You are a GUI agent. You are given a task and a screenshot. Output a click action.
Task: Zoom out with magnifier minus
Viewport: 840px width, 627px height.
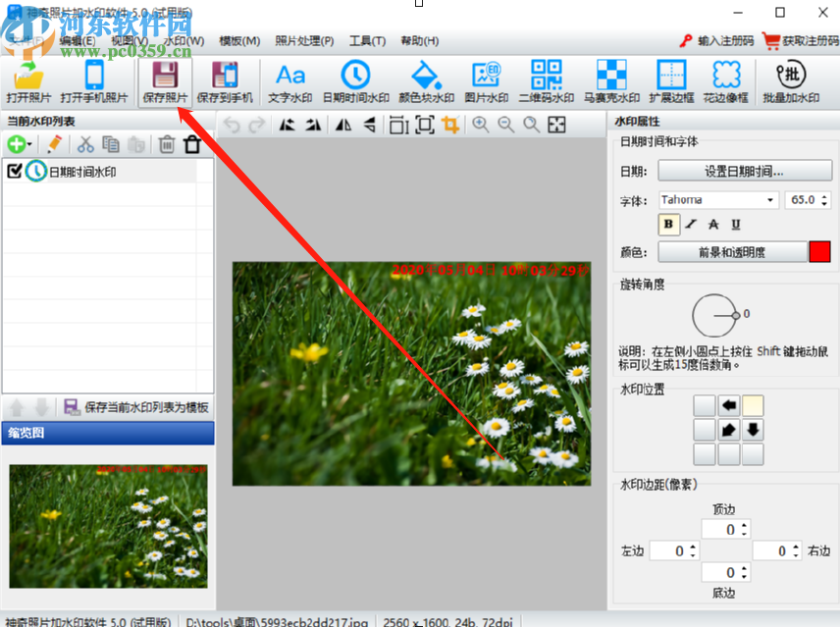506,125
